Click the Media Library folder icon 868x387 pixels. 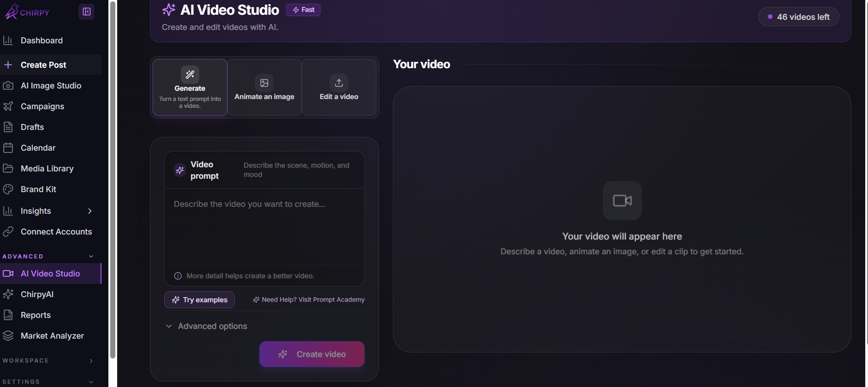8,168
